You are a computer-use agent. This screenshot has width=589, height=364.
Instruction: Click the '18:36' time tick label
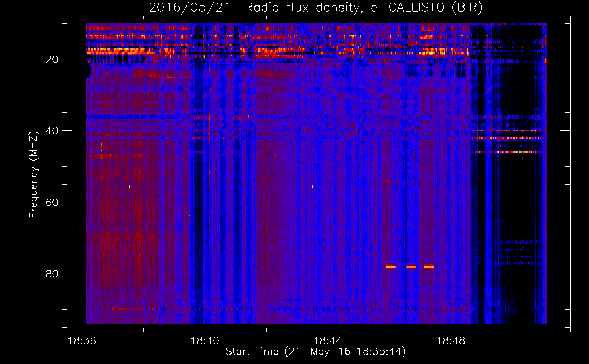[x=82, y=341]
